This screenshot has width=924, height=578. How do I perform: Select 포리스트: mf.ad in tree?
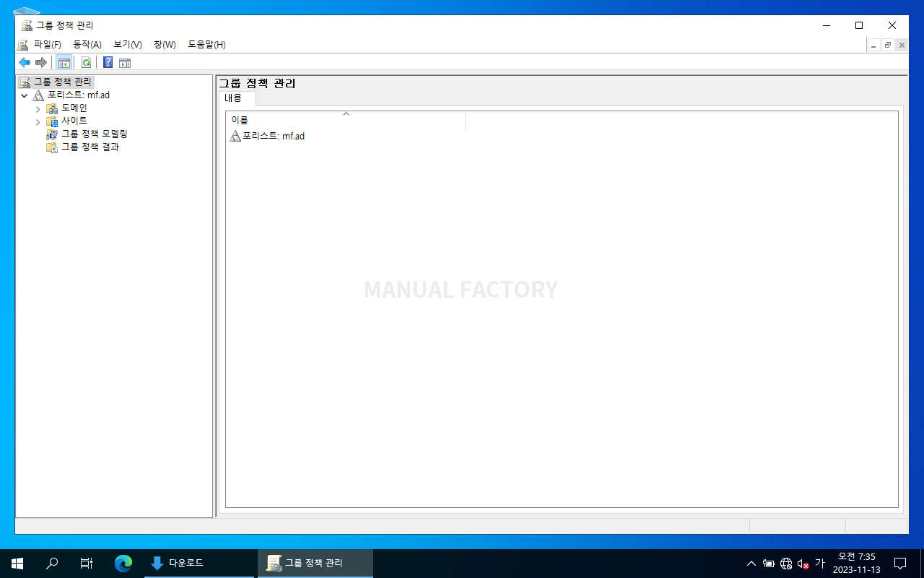point(79,95)
